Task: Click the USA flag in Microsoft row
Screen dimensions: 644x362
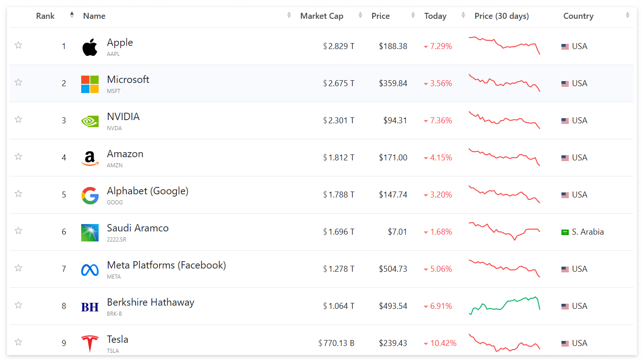Action: point(565,84)
